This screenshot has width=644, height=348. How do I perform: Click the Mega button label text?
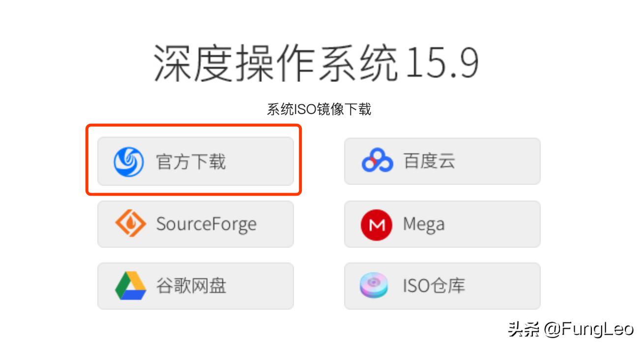coord(424,224)
